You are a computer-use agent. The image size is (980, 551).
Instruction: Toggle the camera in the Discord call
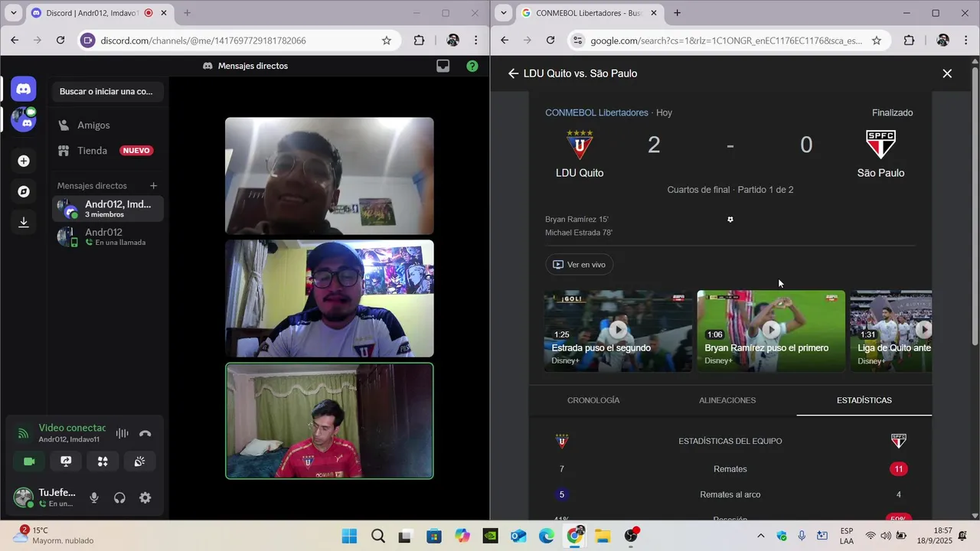[29, 461]
